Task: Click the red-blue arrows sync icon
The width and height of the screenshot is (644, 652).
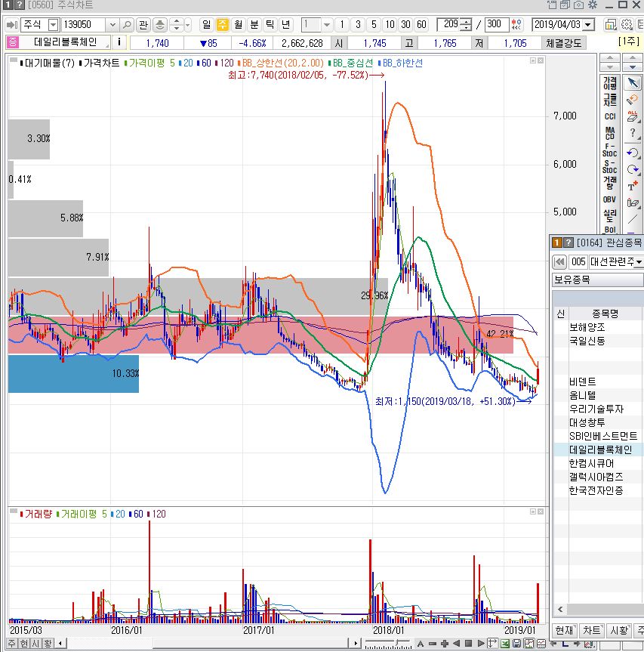Action: (x=516, y=24)
